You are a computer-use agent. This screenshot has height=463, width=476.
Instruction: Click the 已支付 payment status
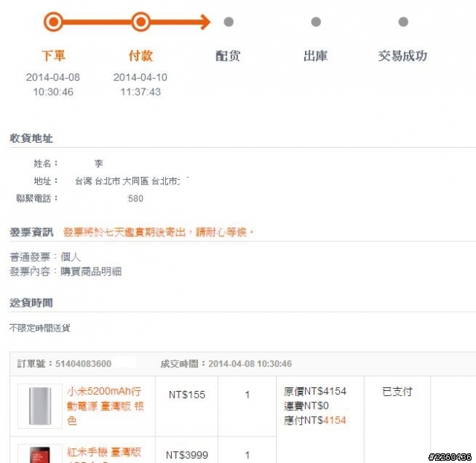[x=397, y=392]
